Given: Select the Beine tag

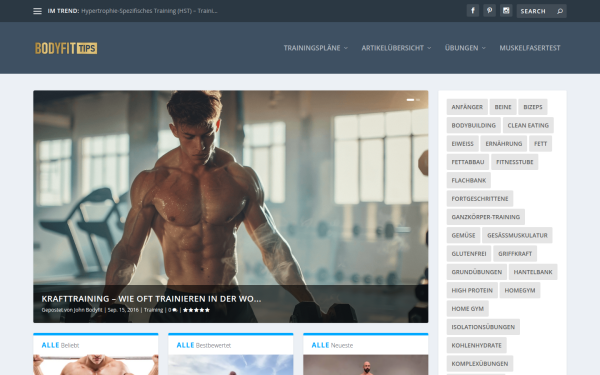Looking at the screenshot, I should 503,107.
